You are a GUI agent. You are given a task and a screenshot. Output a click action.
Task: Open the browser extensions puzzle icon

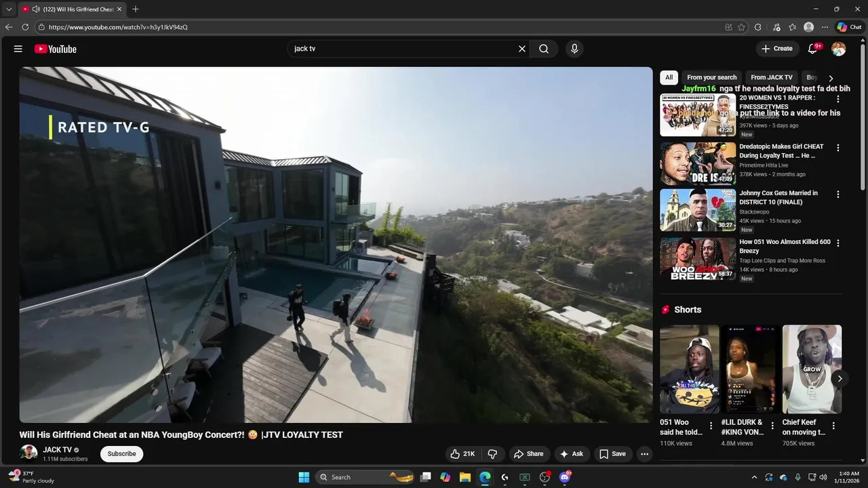pyautogui.click(x=758, y=27)
